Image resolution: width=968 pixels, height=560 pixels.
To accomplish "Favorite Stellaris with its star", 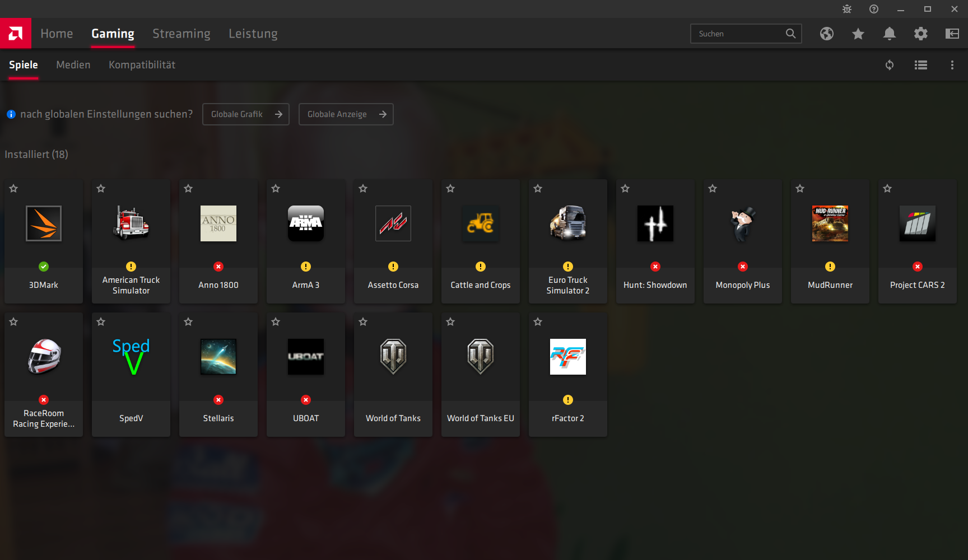I will coord(188,322).
